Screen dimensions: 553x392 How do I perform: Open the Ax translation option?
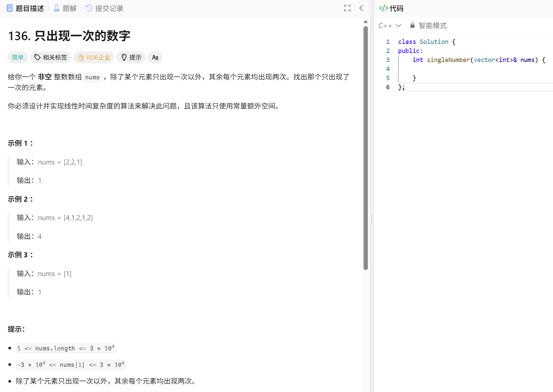[155, 57]
